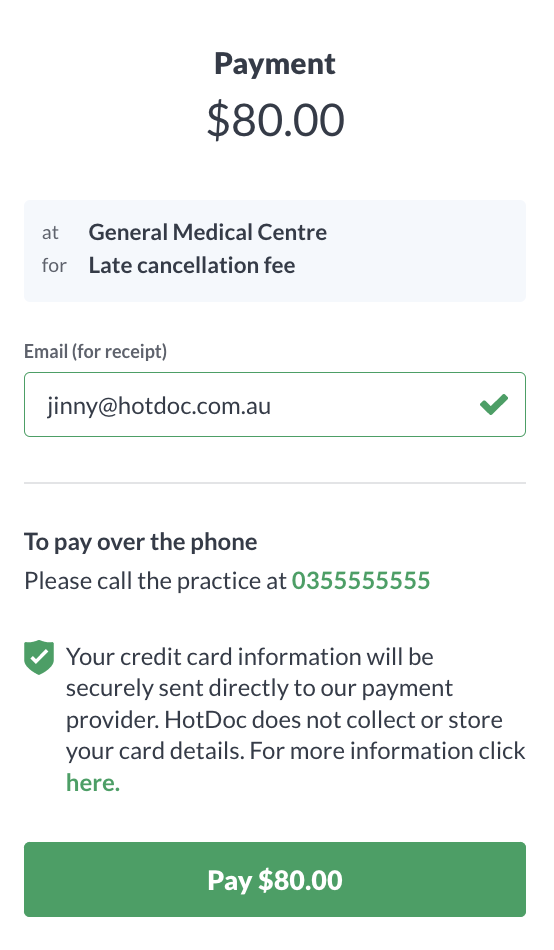Image resolution: width=554 pixels, height=950 pixels.
Task: Click the green security shield icon
Action: coord(39,657)
